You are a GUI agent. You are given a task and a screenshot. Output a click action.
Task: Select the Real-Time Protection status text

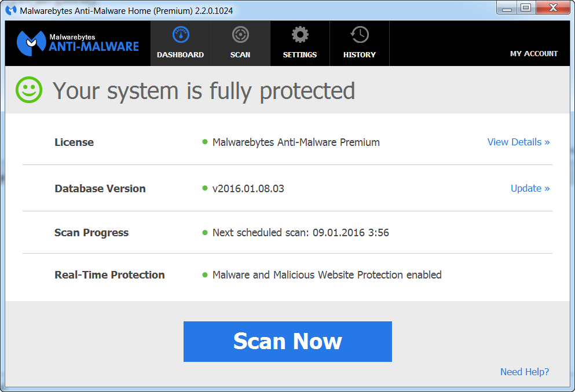pos(327,274)
